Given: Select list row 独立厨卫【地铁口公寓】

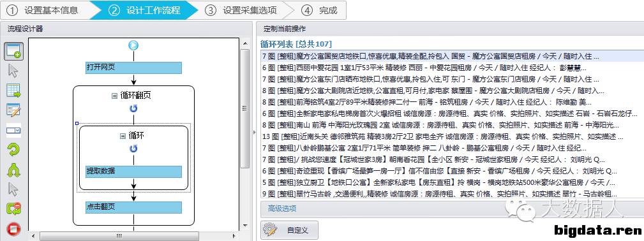Looking at the screenshot, I should coord(452,183).
